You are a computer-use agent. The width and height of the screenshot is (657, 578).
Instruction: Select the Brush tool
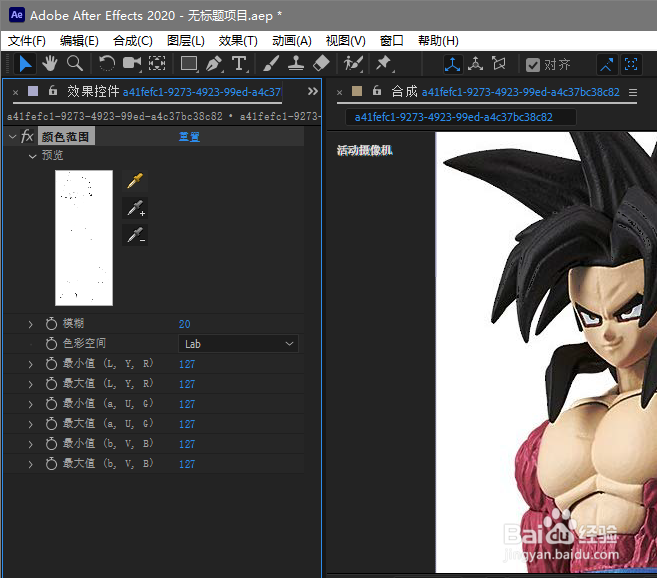point(271,64)
